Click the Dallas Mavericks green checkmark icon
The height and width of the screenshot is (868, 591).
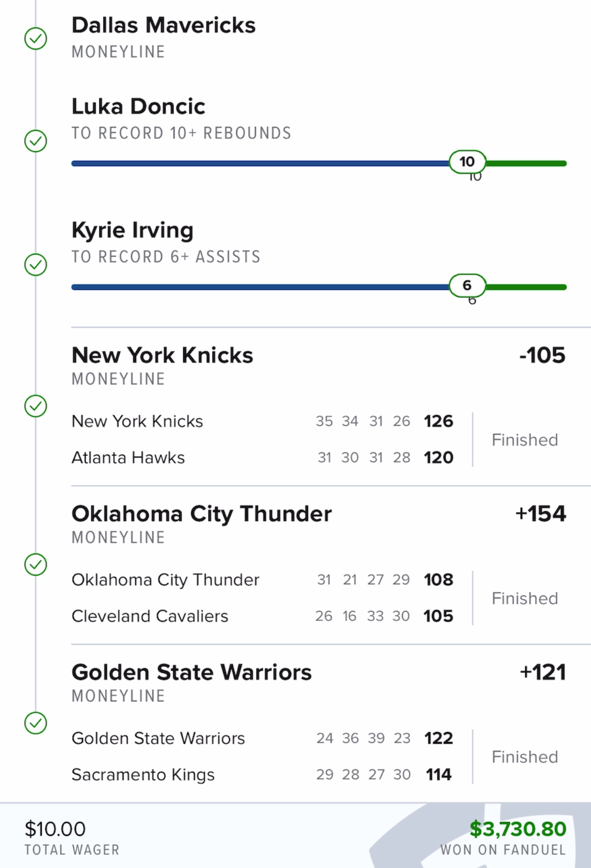[36, 38]
